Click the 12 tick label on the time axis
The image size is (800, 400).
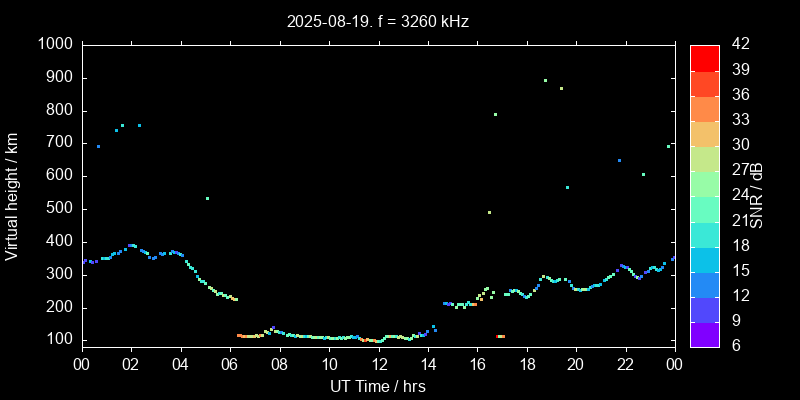point(378,364)
